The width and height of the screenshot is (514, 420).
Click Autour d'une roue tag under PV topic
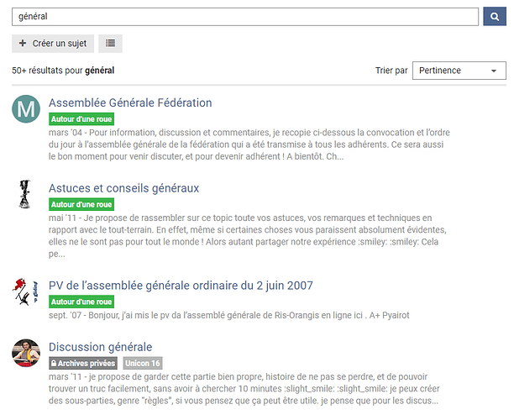81,302
